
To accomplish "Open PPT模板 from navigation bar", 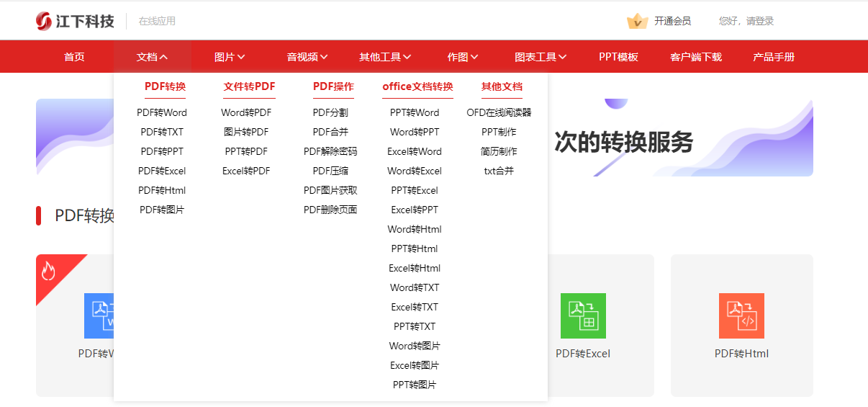I will (x=618, y=57).
